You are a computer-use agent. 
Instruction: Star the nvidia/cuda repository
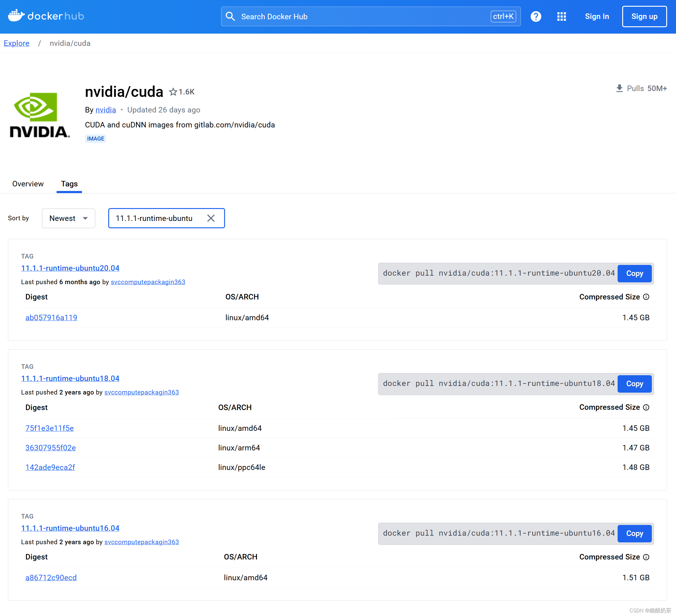tap(173, 92)
